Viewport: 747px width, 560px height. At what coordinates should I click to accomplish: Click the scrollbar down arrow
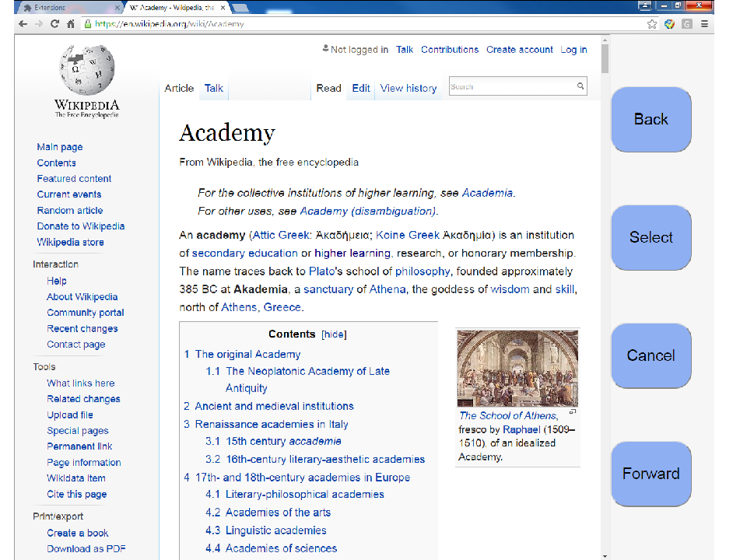tap(605, 555)
